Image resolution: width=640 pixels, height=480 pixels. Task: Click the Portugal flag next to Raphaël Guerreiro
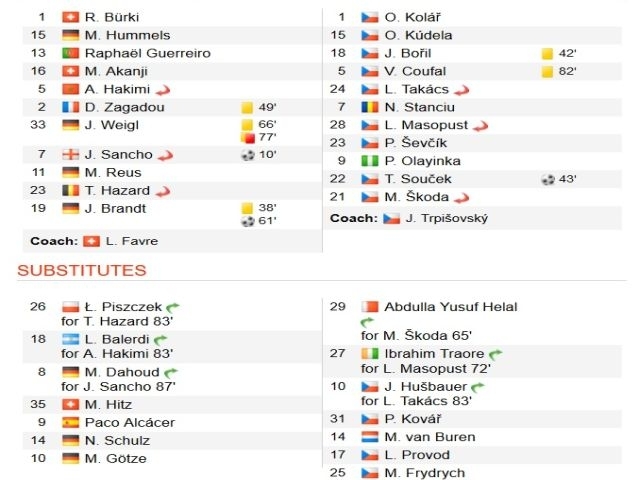[70, 53]
